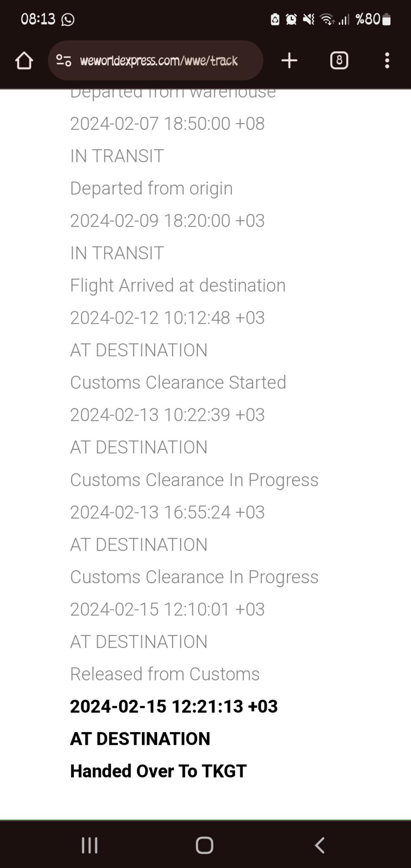411x868 pixels.
Task: Navigate back using the back arrow
Action: [x=320, y=845]
